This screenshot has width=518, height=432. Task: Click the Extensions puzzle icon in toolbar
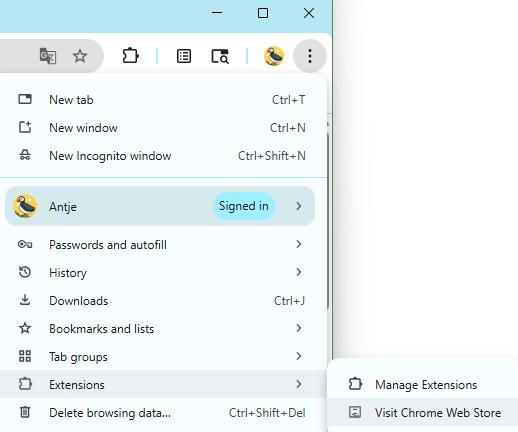[x=130, y=56]
